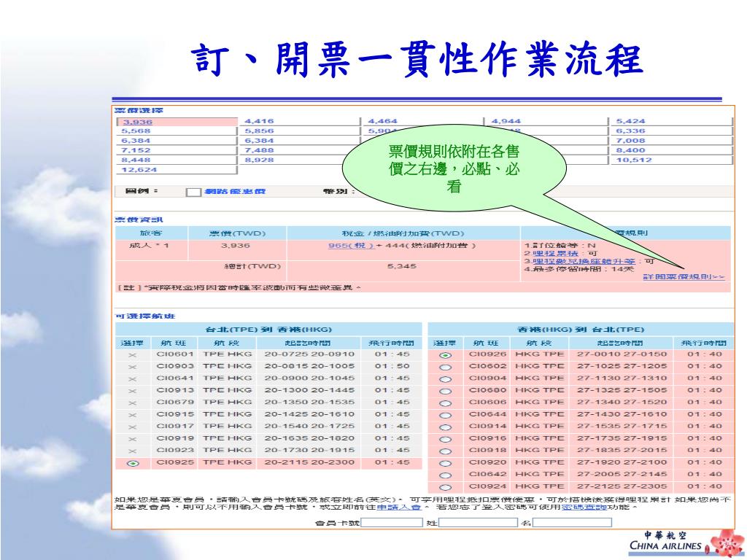Click the 姓 surname input field
The height and width of the screenshot is (560, 747).
pos(478,522)
